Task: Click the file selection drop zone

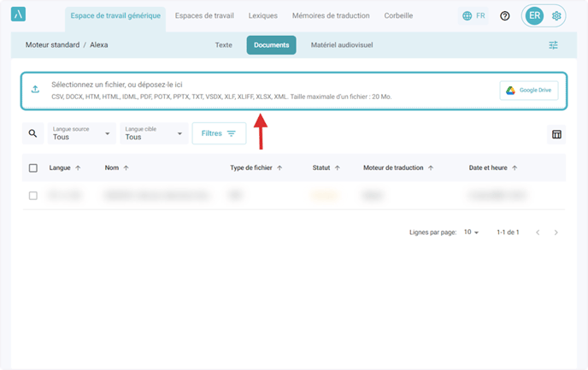Action: (256, 91)
